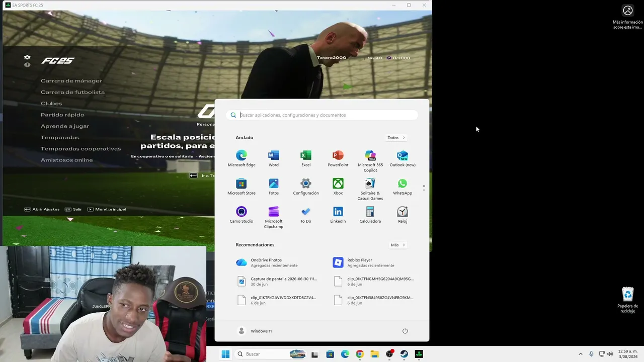The width and height of the screenshot is (644, 362).
Task: Open FC 25 settings gear icon
Action: (x=27, y=58)
